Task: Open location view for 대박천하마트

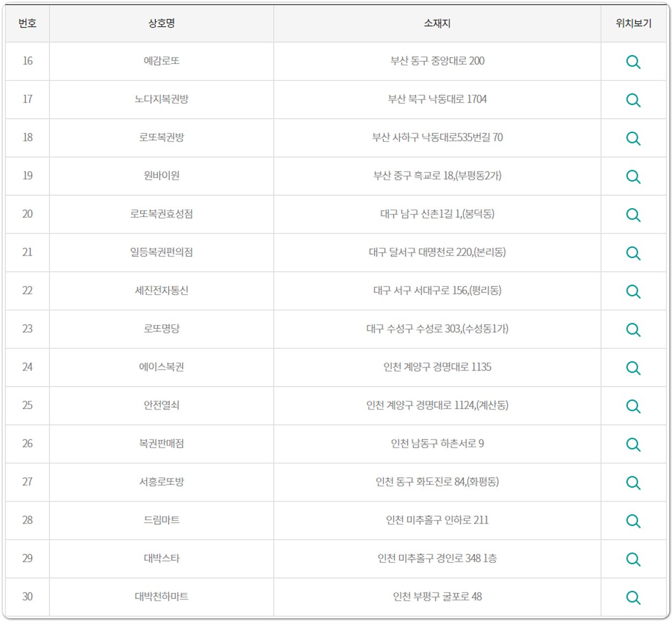Action: [633, 597]
